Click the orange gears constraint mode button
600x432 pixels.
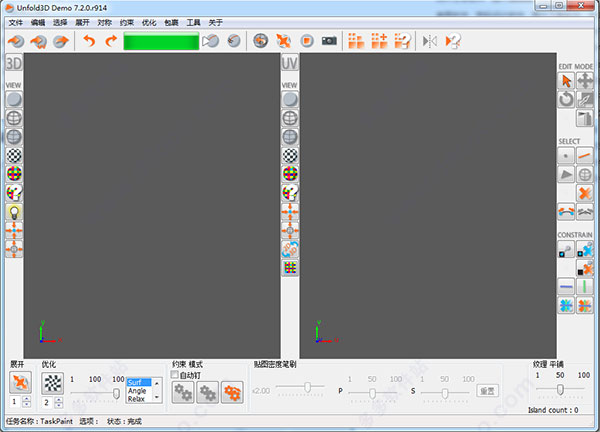coord(232,392)
